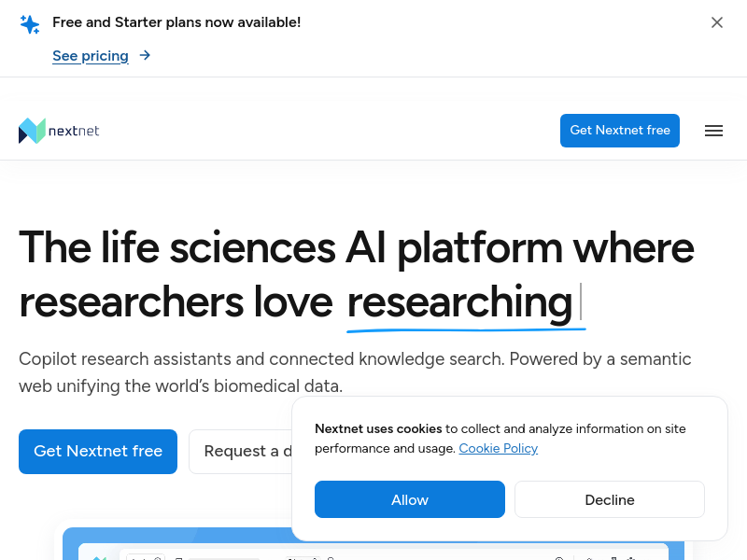Viewport: 747px width, 560px height.
Task: Open the See pricing link
Action: (x=91, y=56)
